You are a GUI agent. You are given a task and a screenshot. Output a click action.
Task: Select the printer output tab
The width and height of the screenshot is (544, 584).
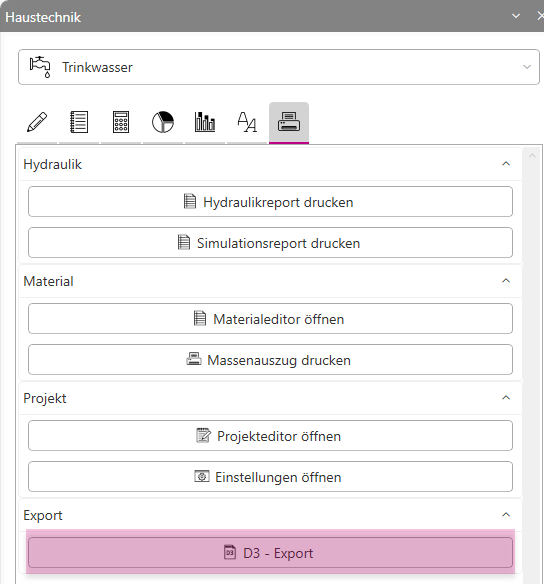[289, 122]
